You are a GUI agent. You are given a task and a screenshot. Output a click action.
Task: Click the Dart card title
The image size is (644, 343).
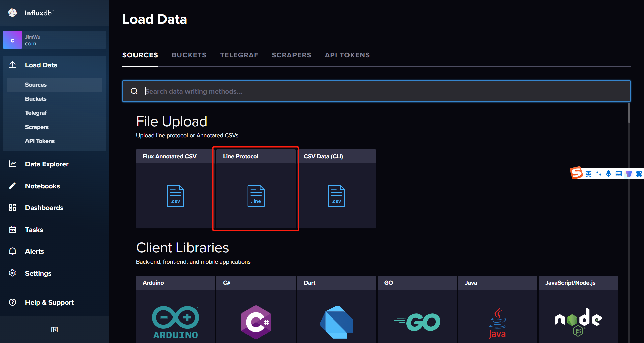(309, 283)
